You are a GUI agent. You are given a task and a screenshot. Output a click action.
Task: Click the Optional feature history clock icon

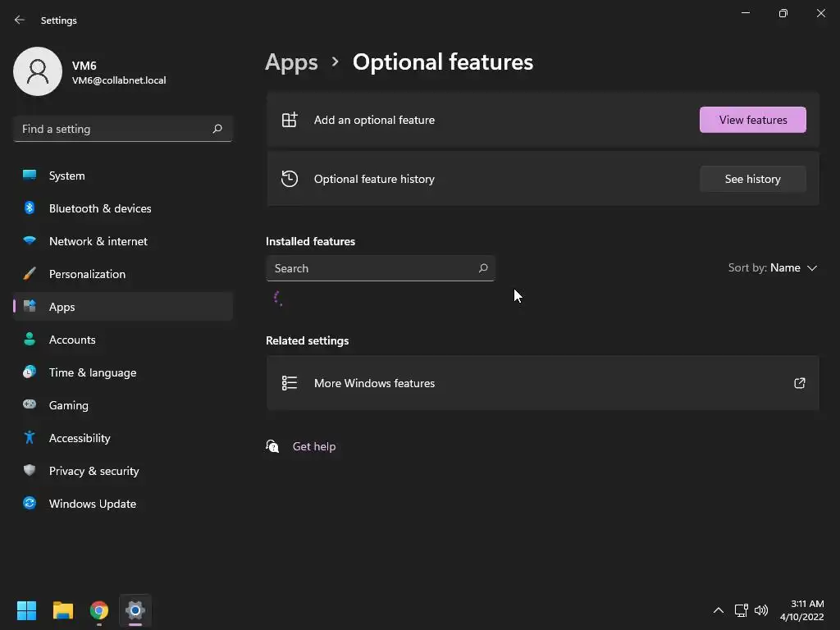pyautogui.click(x=290, y=179)
